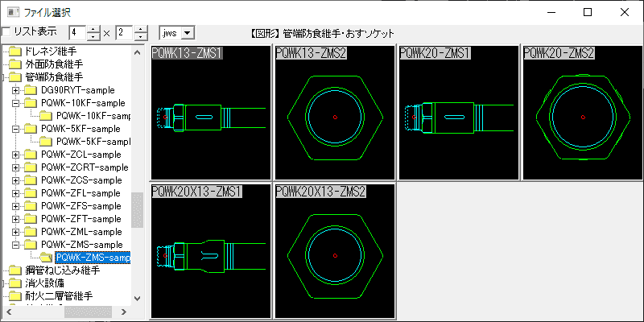Open the PQWK13-ZMS1 drawing thumbnail
The image size is (644, 322).
(x=211, y=113)
